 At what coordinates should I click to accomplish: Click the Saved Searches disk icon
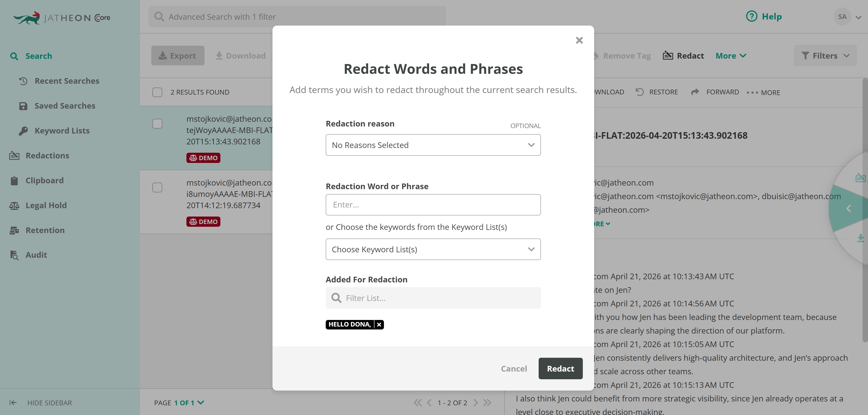(23, 106)
